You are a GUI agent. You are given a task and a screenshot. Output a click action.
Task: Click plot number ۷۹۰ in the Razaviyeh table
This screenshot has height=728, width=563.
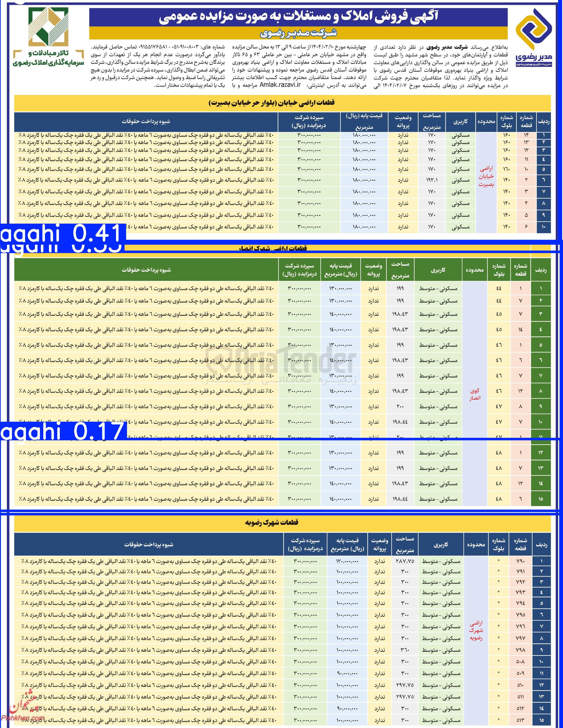pos(520,561)
